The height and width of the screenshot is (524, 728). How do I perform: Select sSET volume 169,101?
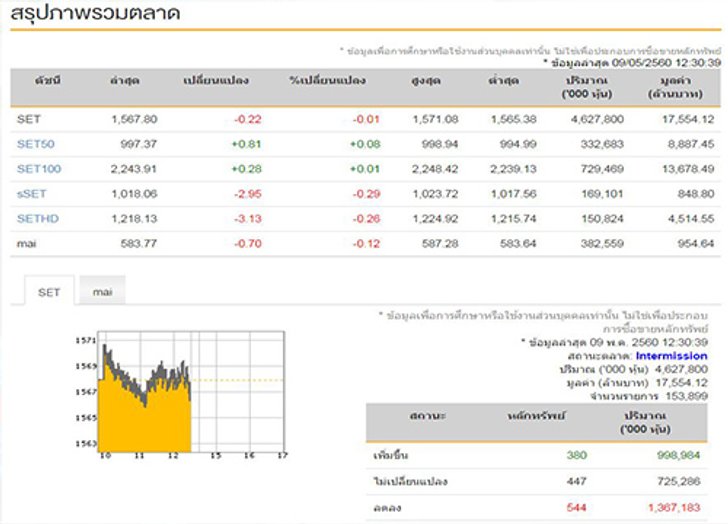pyautogui.click(x=602, y=194)
